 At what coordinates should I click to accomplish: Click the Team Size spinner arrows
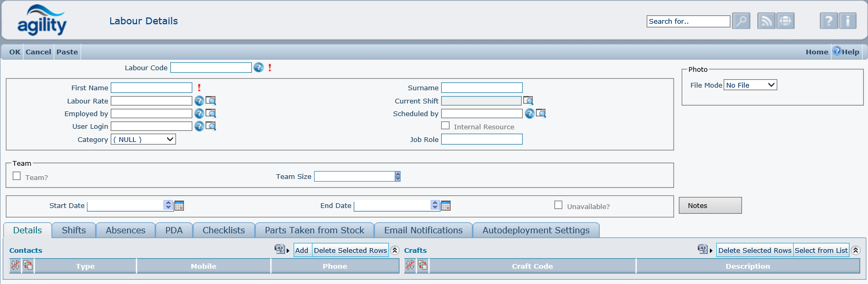tap(398, 176)
